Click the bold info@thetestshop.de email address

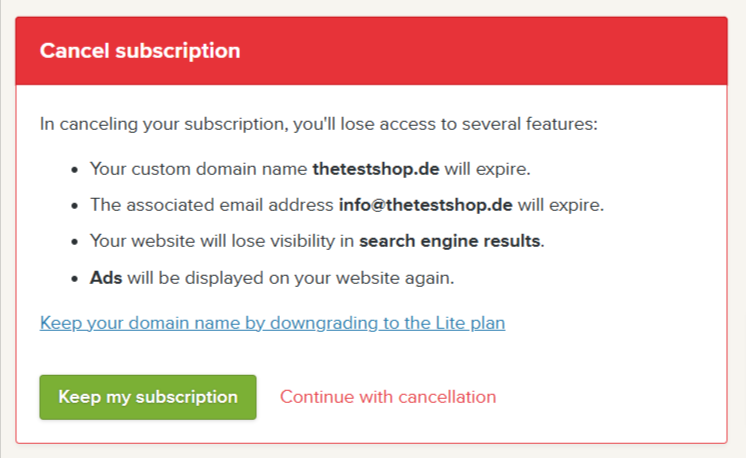click(426, 205)
